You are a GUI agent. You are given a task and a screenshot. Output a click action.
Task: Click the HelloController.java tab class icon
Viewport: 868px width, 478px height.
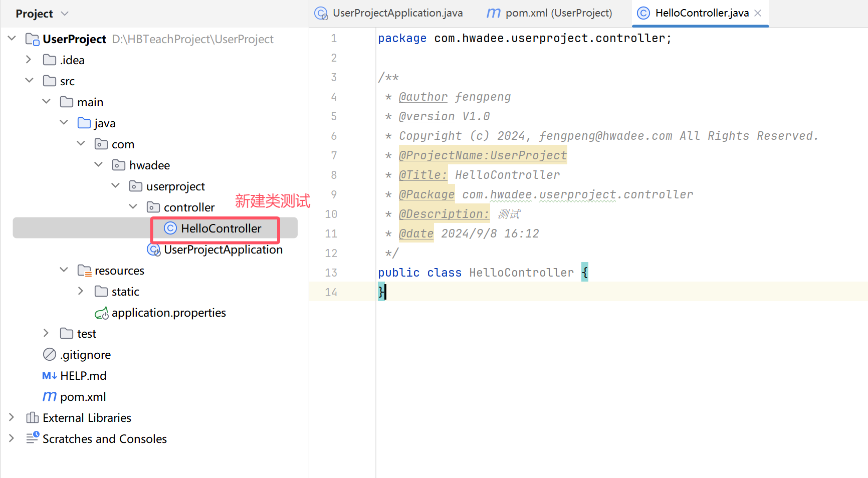point(643,13)
